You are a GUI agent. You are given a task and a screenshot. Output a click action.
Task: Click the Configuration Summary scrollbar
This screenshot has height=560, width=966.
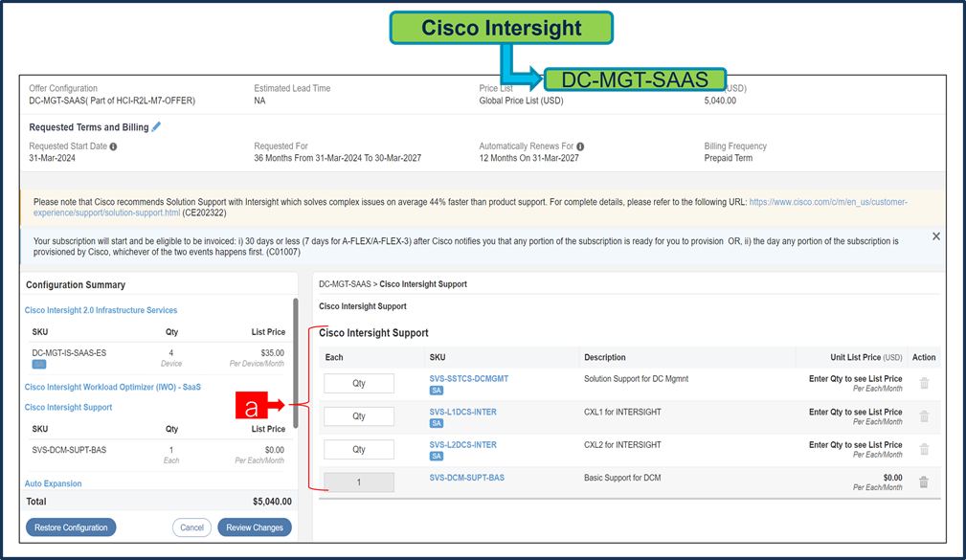tap(296, 364)
